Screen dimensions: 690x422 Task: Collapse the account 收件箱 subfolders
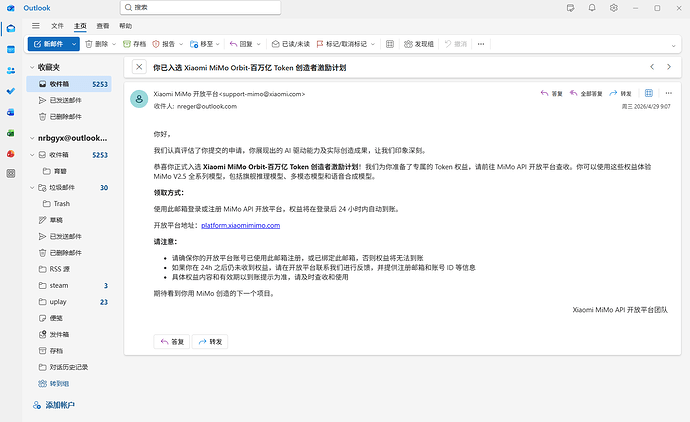[32, 155]
